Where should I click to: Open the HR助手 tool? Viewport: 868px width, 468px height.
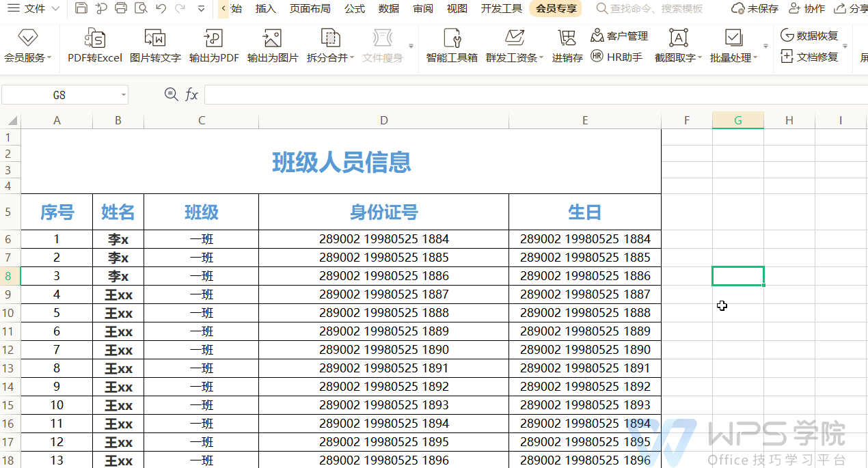tap(616, 57)
